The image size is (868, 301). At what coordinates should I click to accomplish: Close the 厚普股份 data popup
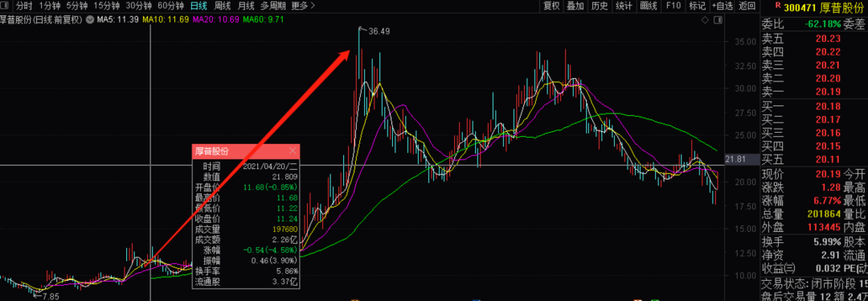click(293, 150)
